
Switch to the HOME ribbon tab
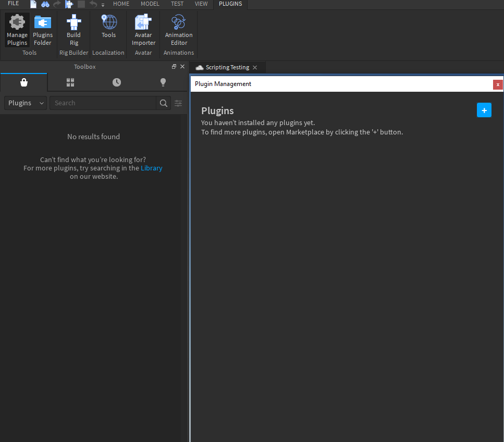121,4
